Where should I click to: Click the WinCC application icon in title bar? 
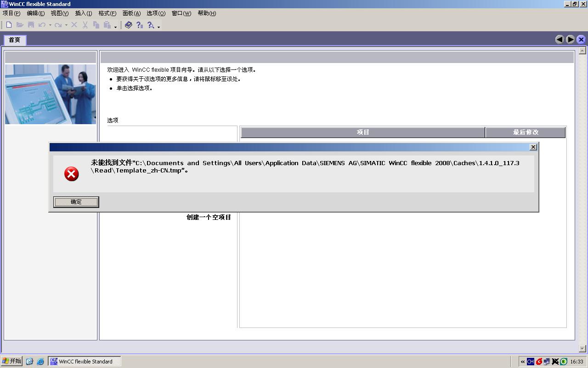[x=5, y=4]
